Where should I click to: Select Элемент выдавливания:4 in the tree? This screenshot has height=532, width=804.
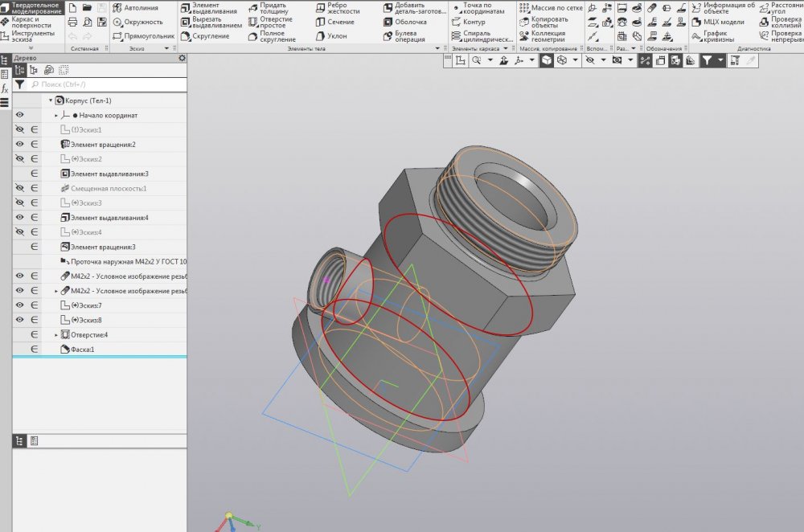click(109, 218)
